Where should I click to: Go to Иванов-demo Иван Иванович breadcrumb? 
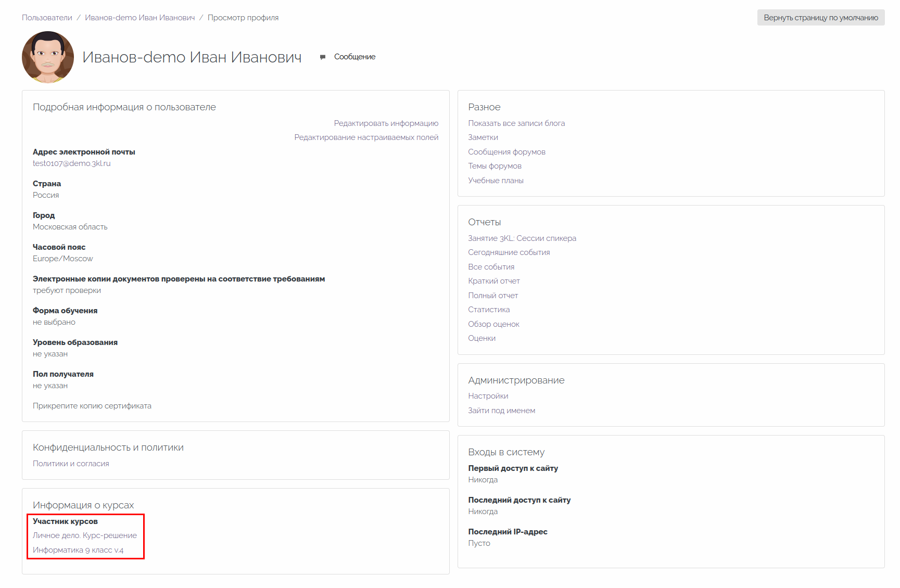[140, 18]
